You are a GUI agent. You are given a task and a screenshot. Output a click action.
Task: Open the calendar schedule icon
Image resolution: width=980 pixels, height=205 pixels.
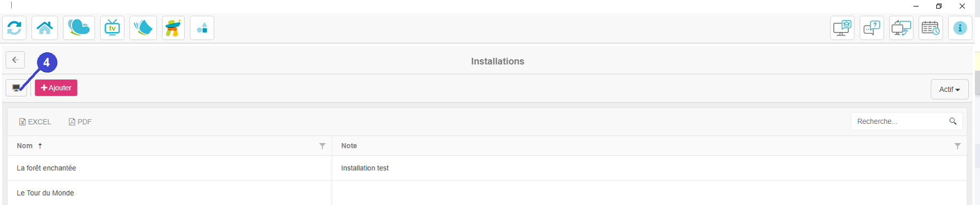[930, 28]
